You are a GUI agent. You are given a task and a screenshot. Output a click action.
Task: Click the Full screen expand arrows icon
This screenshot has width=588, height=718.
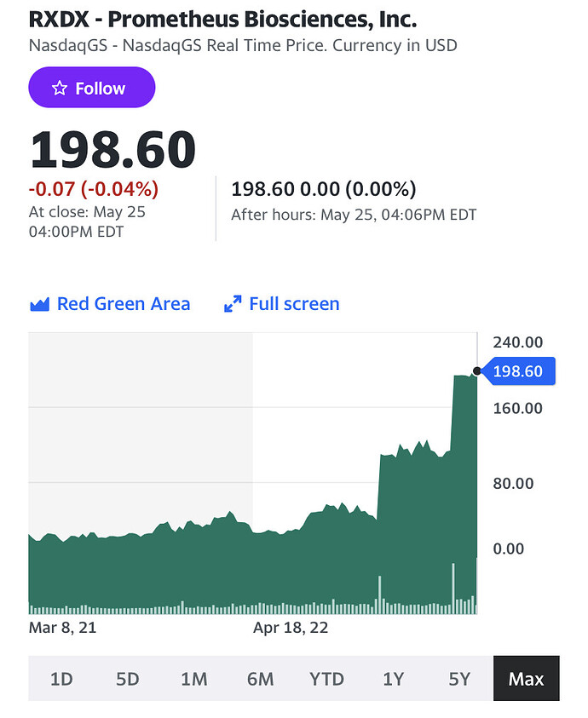(x=233, y=304)
